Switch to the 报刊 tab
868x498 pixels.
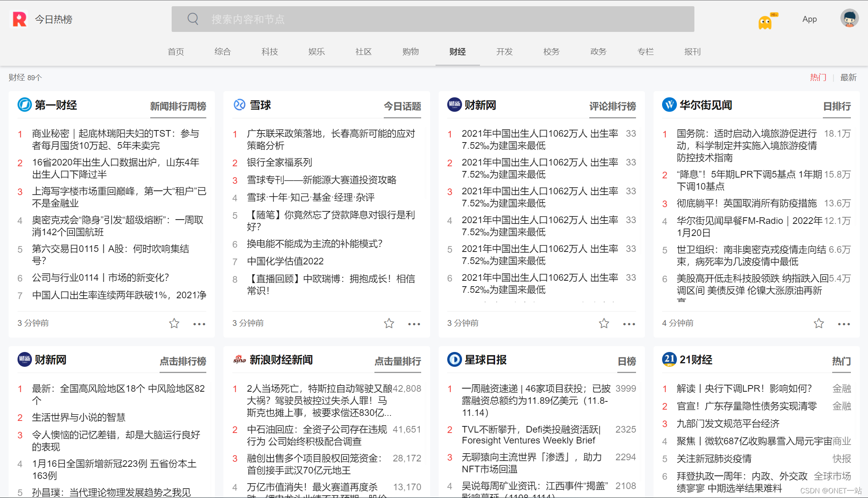(x=692, y=52)
